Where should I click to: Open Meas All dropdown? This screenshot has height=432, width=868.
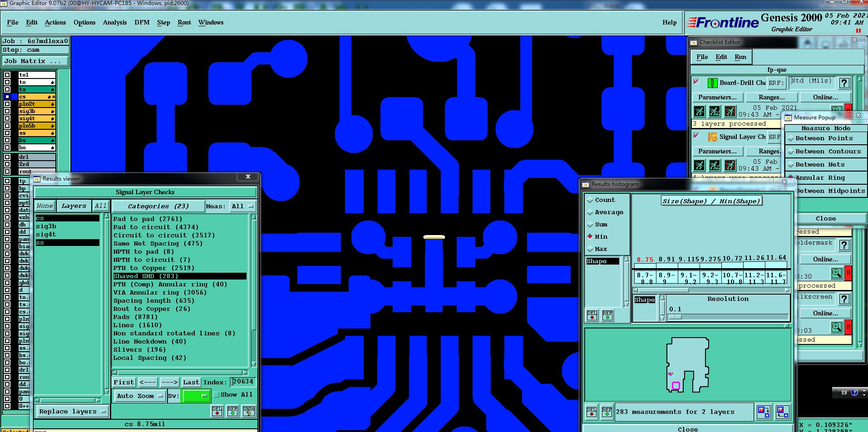click(242, 206)
